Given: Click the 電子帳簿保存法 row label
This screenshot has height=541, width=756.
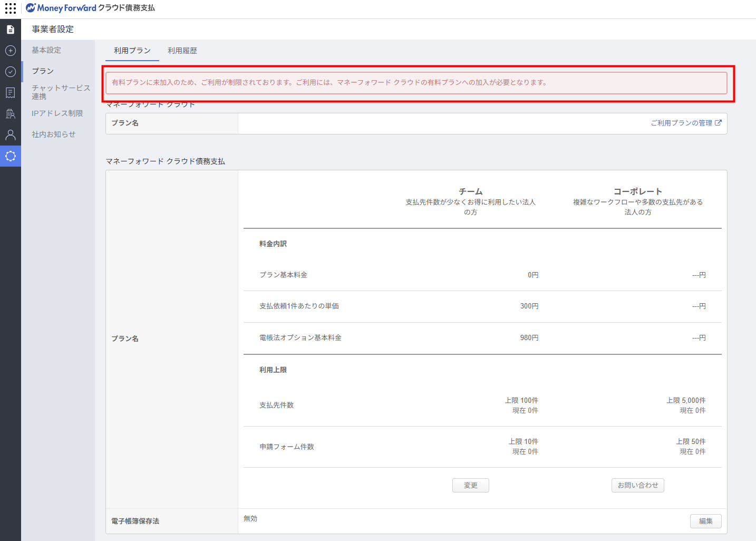Looking at the screenshot, I should tap(135, 521).
